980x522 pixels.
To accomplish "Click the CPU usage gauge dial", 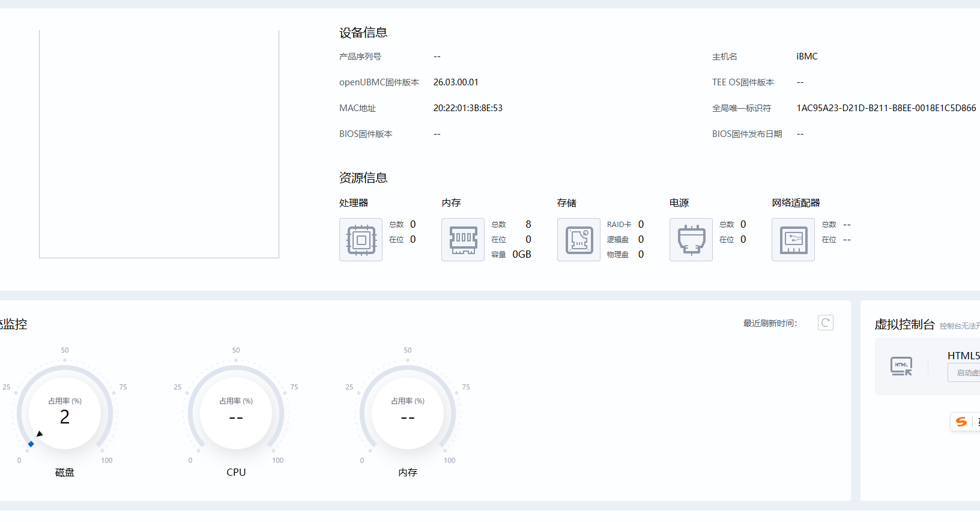I will click(236, 413).
